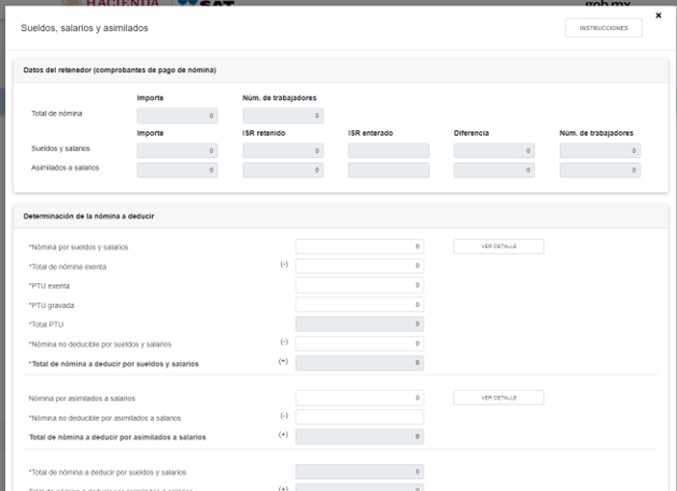Click Total de nómina Núm. de trabajadores field
The image size is (677, 491).
click(x=283, y=116)
